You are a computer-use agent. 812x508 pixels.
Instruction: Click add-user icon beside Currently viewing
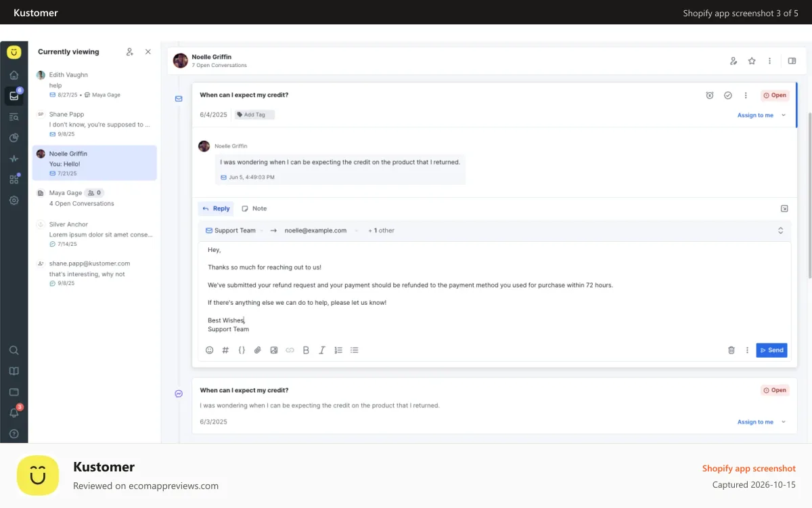click(130, 51)
